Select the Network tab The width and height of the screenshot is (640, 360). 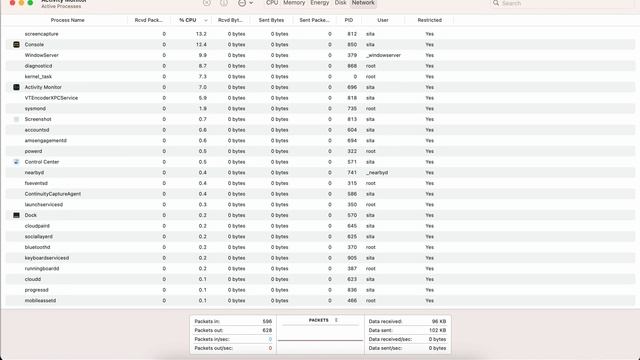tap(363, 3)
